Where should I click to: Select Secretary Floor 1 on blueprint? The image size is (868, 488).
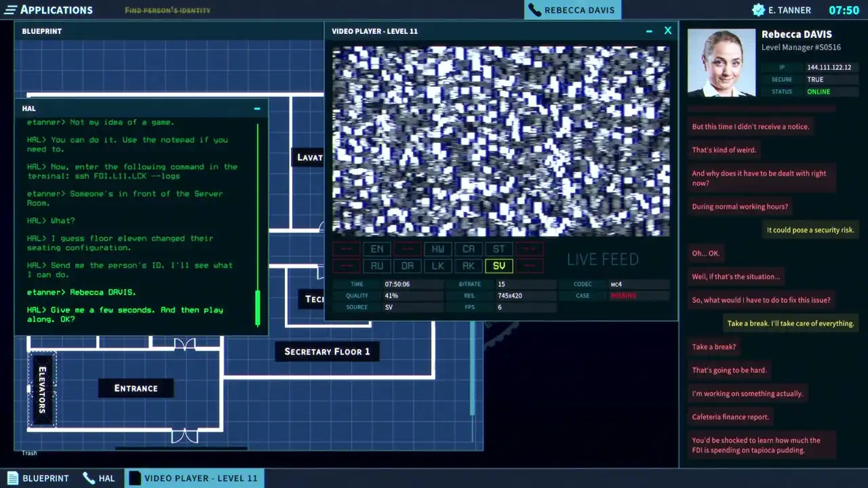[327, 351]
